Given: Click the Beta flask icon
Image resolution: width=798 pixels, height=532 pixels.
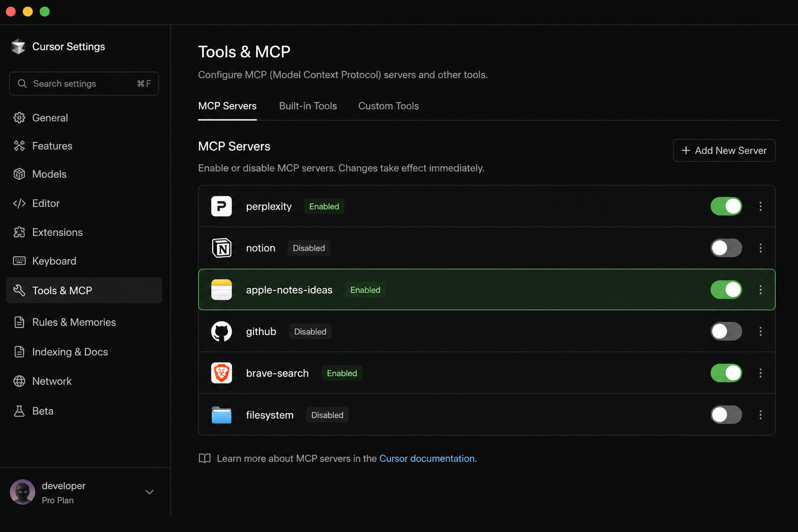Looking at the screenshot, I should click(19, 411).
